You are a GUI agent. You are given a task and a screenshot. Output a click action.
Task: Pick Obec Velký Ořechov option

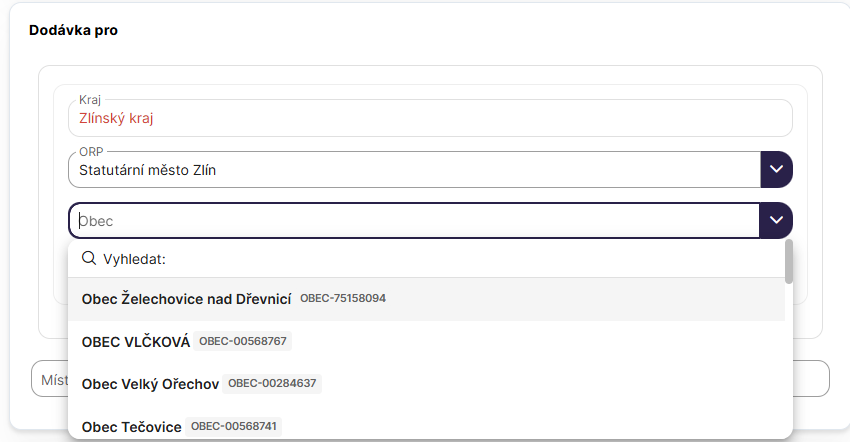click(150, 384)
